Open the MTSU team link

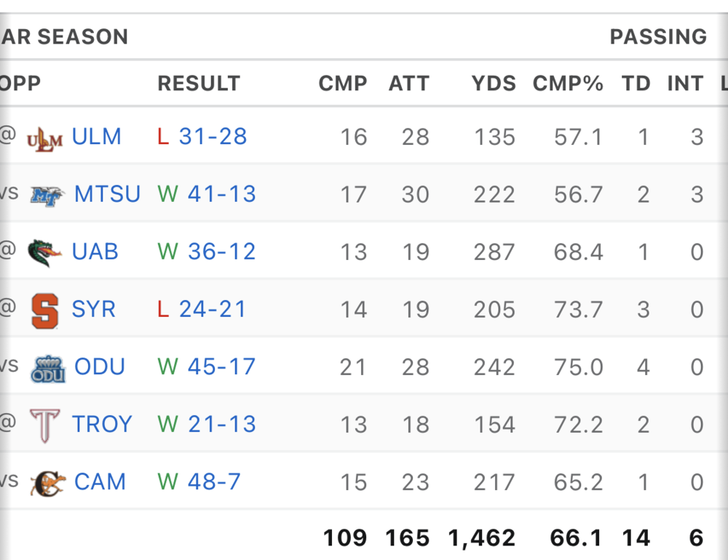click(x=107, y=194)
